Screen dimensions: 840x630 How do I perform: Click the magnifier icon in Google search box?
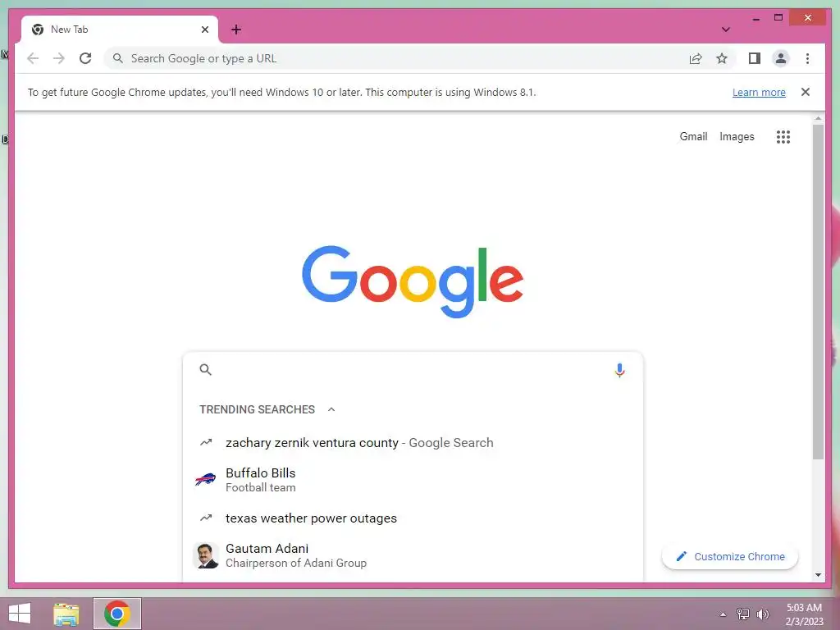pos(206,370)
